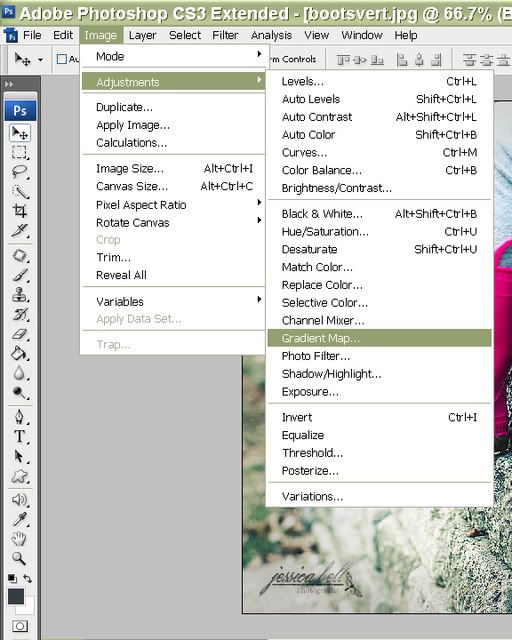The width and height of the screenshot is (512, 640).
Task: Select the Clone Stamp tool
Action: pos(20,295)
